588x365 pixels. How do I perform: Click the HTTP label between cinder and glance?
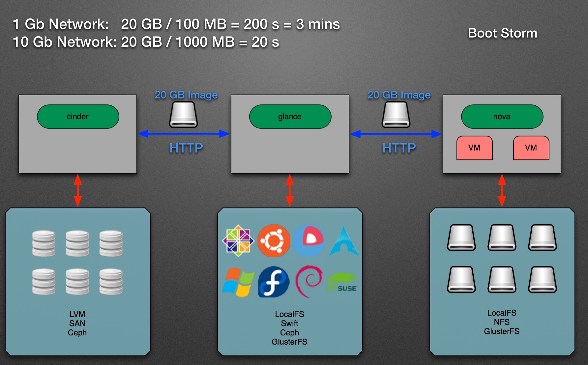coord(186,148)
